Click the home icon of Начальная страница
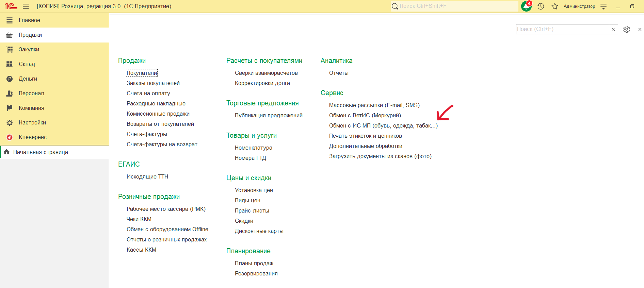 click(6, 152)
